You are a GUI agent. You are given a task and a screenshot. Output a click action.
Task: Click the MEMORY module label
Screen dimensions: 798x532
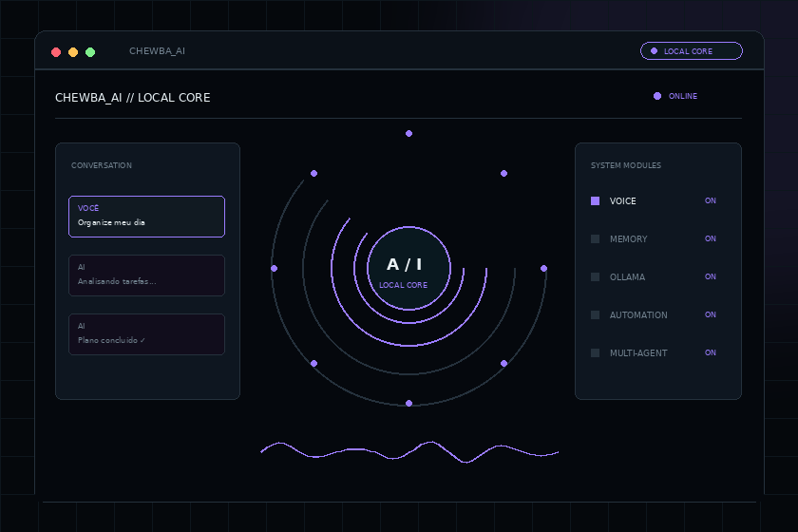[x=629, y=238]
